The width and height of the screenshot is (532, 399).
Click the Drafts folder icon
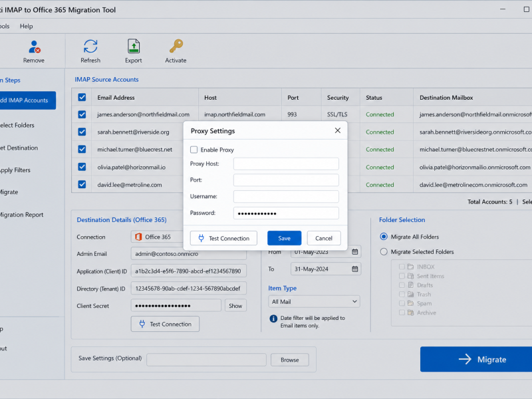pyautogui.click(x=410, y=285)
